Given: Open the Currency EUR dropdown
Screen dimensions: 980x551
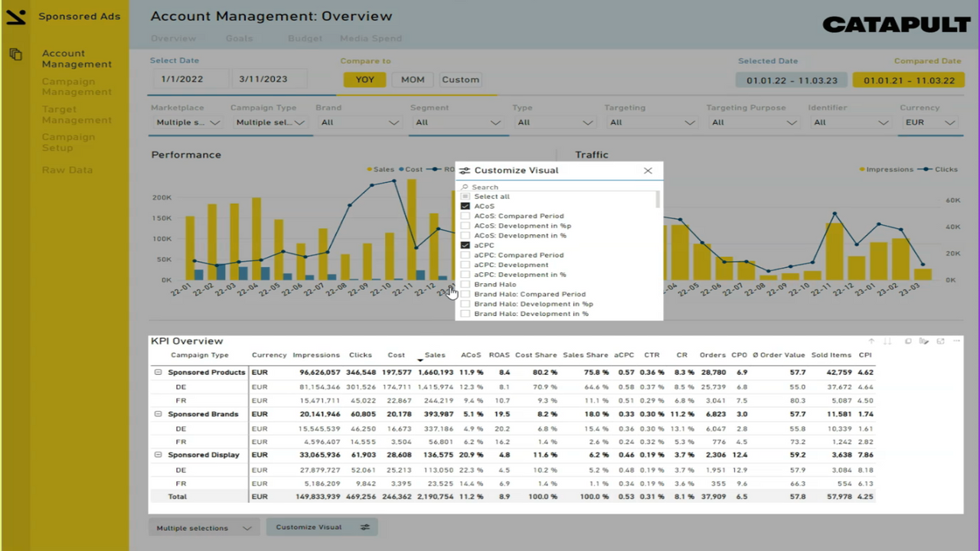Looking at the screenshot, I should 929,122.
